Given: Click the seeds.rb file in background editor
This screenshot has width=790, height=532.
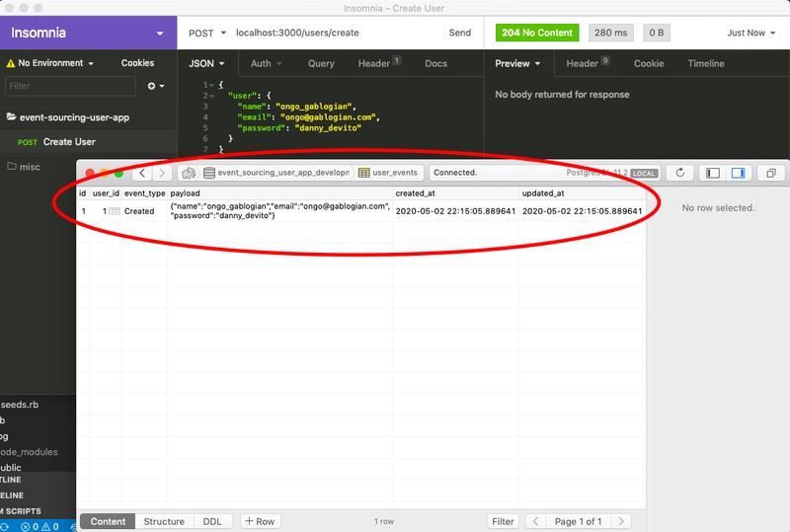Looking at the screenshot, I should [19, 405].
